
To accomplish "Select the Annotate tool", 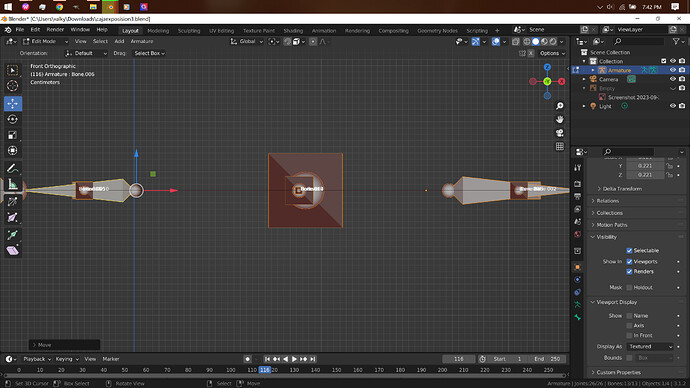I will 12,168.
